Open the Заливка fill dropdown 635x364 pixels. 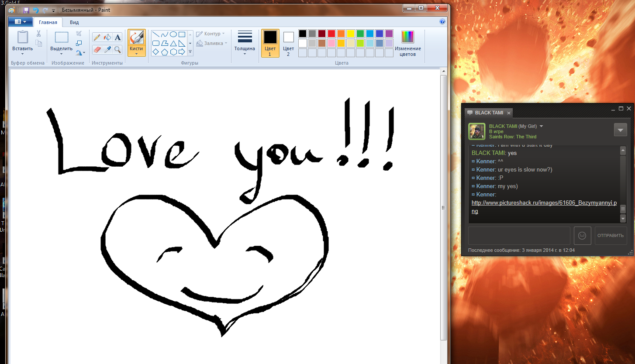[212, 43]
